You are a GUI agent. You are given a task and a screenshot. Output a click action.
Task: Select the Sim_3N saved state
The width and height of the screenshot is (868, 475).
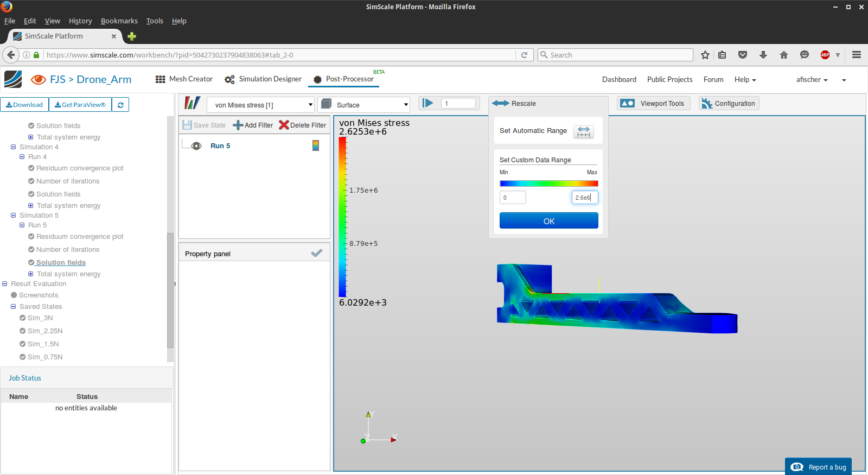(40, 318)
